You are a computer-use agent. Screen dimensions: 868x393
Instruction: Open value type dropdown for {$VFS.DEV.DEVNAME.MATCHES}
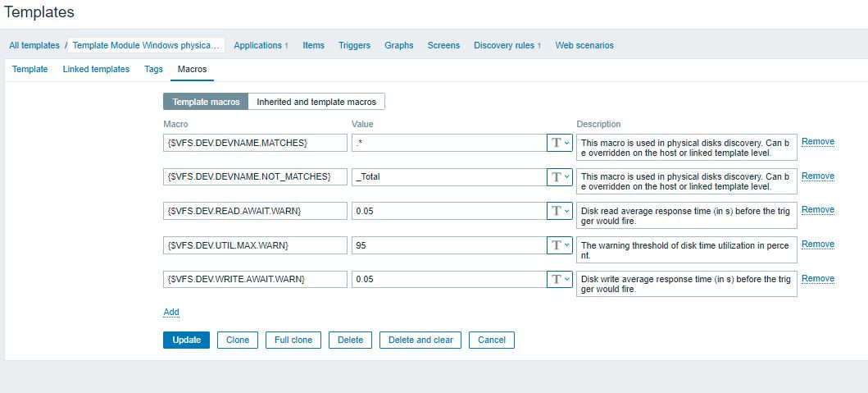click(560, 143)
